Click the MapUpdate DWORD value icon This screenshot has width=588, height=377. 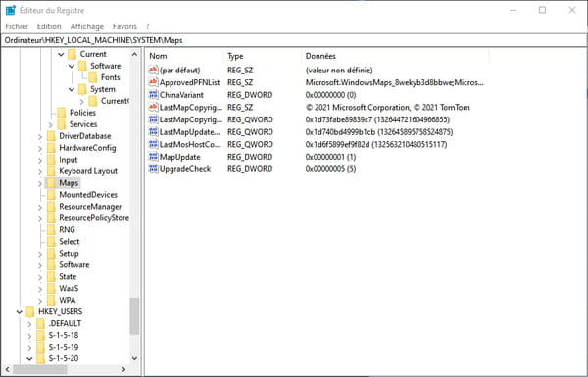pos(153,157)
